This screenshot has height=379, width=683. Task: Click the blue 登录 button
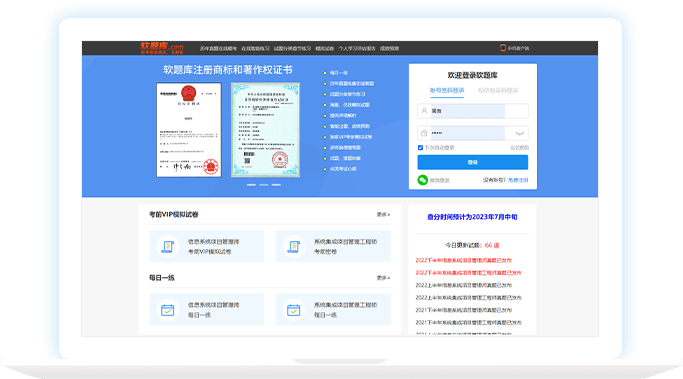(473, 162)
